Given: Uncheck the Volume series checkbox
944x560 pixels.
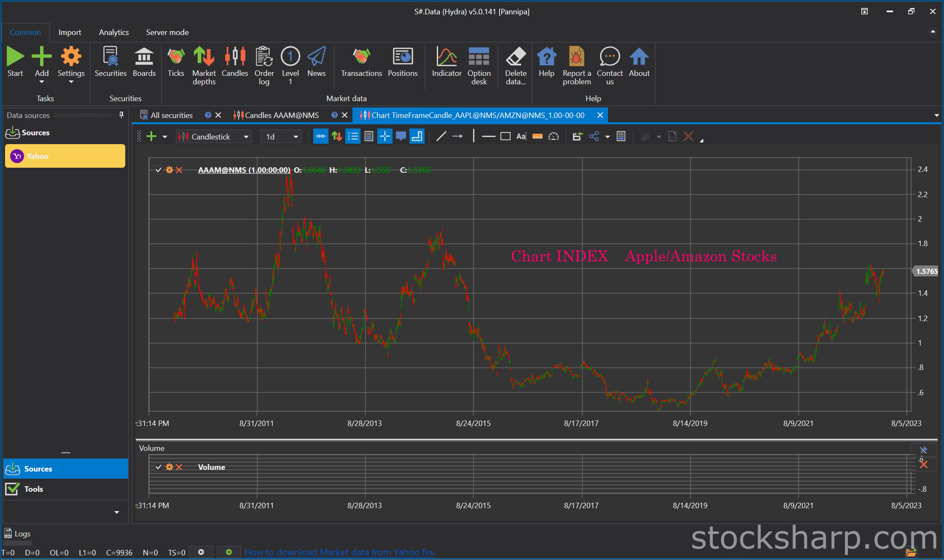Looking at the screenshot, I should pyautogui.click(x=159, y=467).
